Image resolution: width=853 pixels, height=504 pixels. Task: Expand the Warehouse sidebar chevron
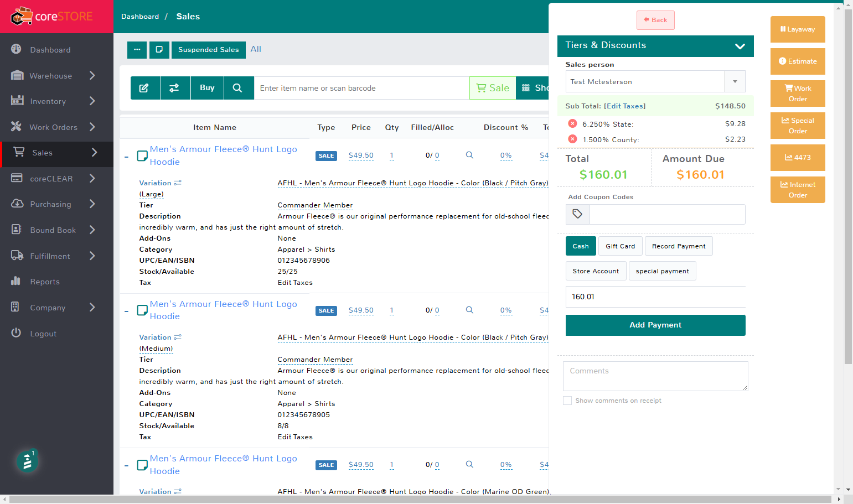(x=92, y=75)
